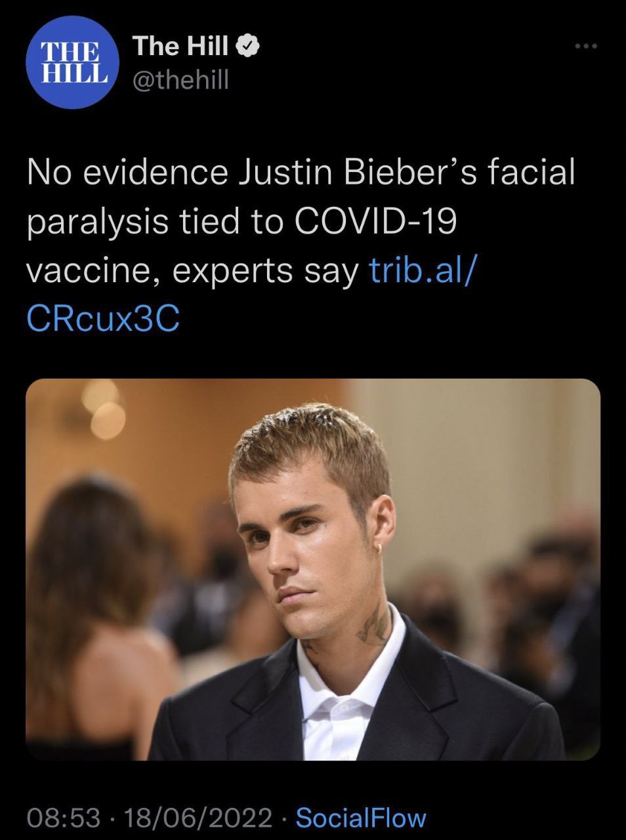
Task: Open the trib.al article link
Action: click(420, 270)
